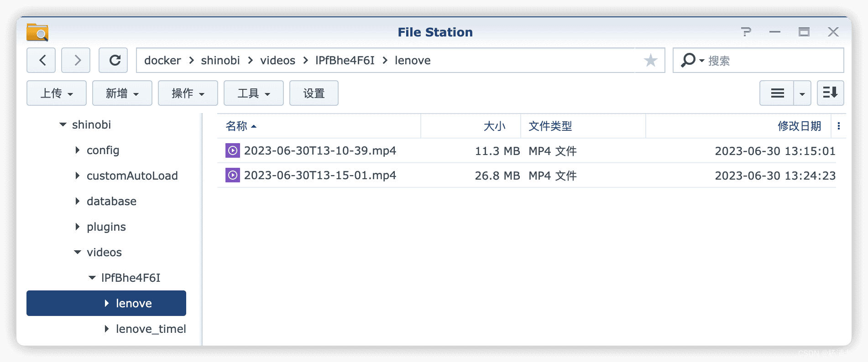Click the search magnifier icon
The width and height of the screenshot is (868, 362).
[x=688, y=60]
